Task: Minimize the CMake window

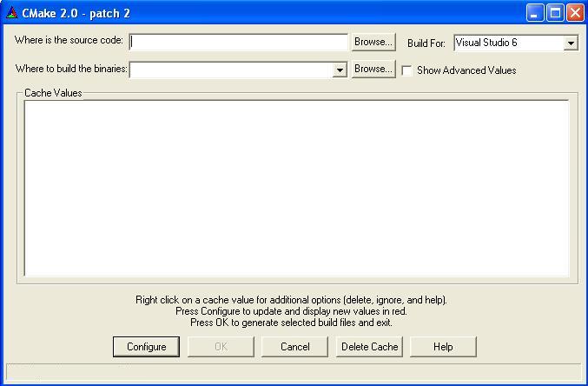Action: pyautogui.click(x=535, y=13)
